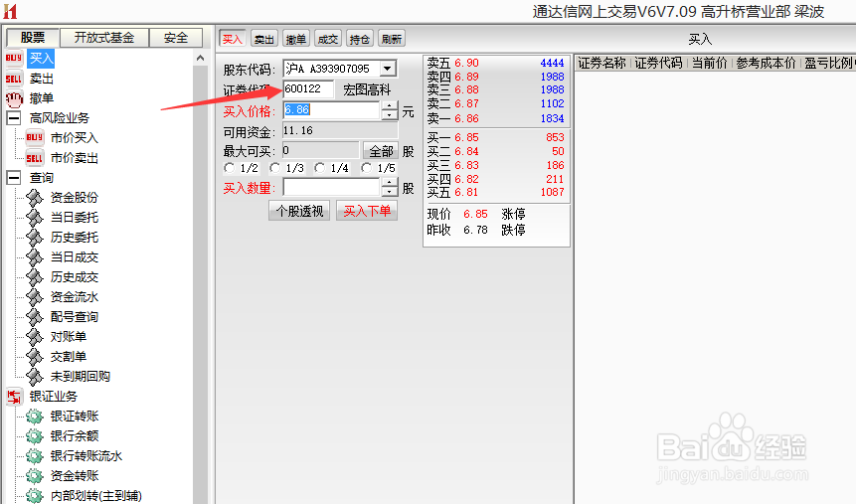Open the 成交 toolbar tab
This screenshot has width=856, height=504.
[x=327, y=39]
